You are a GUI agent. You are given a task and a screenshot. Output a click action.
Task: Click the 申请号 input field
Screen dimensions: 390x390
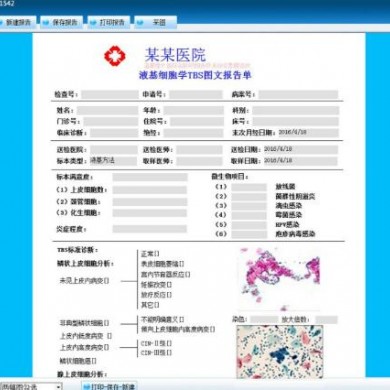coord(196,95)
